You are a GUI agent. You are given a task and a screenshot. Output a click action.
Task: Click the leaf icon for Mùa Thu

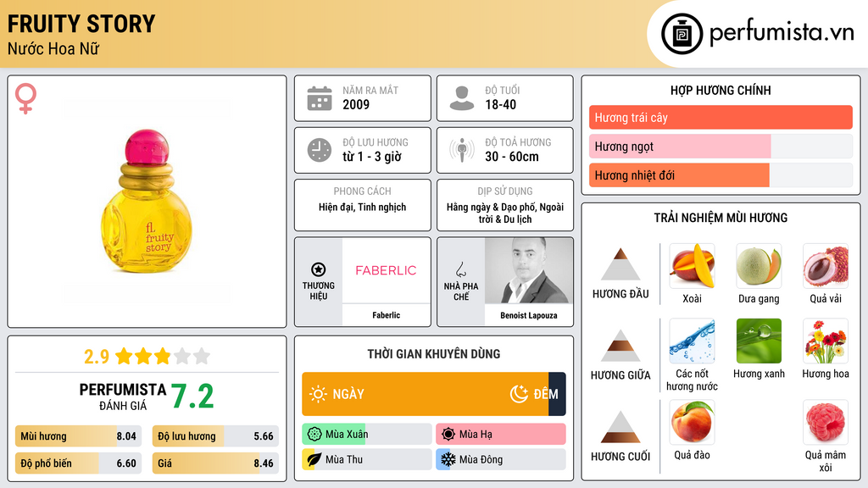pyautogui.click(x=314, y=460)
